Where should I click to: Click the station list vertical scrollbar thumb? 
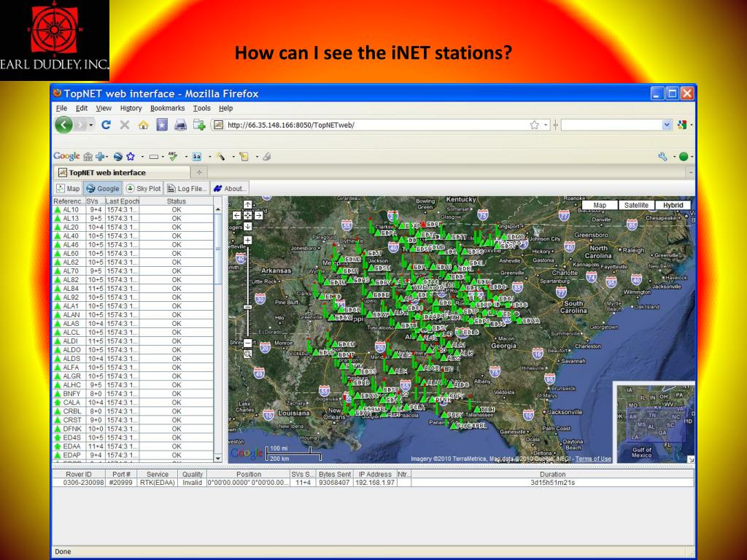pos(217,249)
